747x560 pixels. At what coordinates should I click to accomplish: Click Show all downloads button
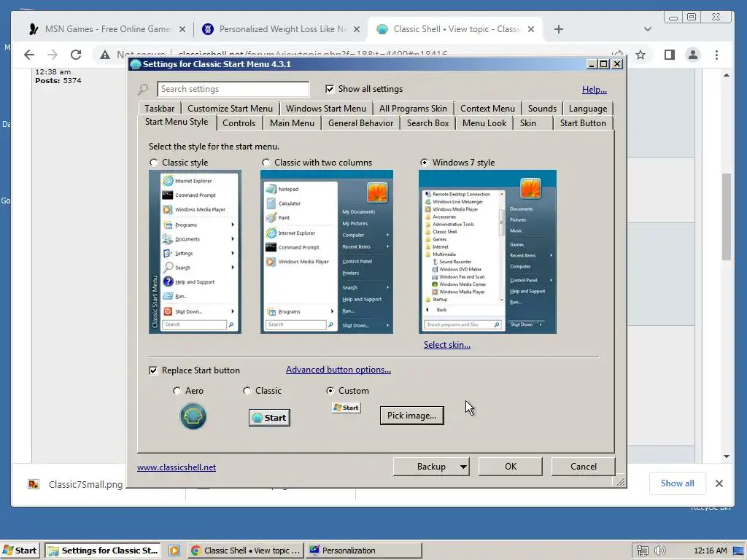coord(677,483)
